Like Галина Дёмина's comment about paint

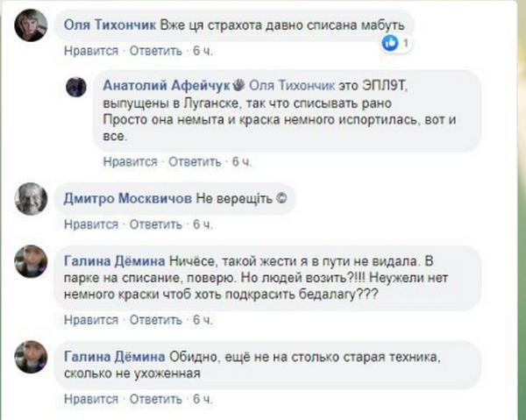point(88,322)
